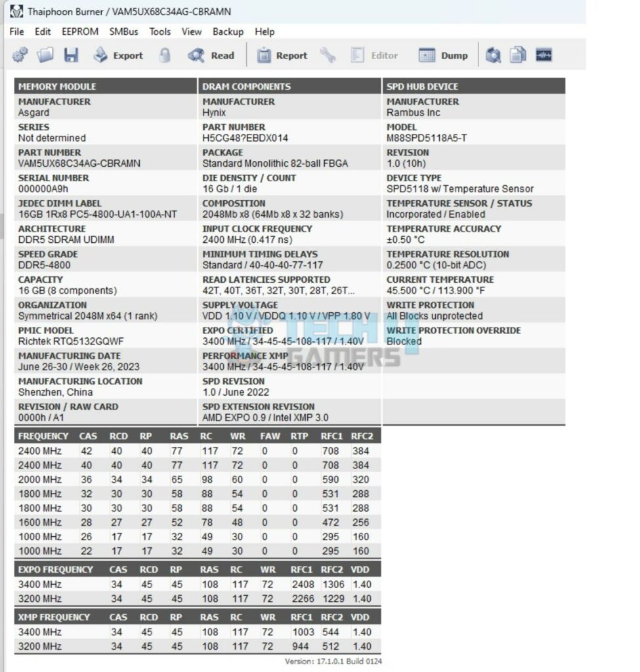This screenshot has width=640, height=672.
Task: Click manufacturing date June 26-30 / Week 26, 2023
Action: [x=79, y=367]
